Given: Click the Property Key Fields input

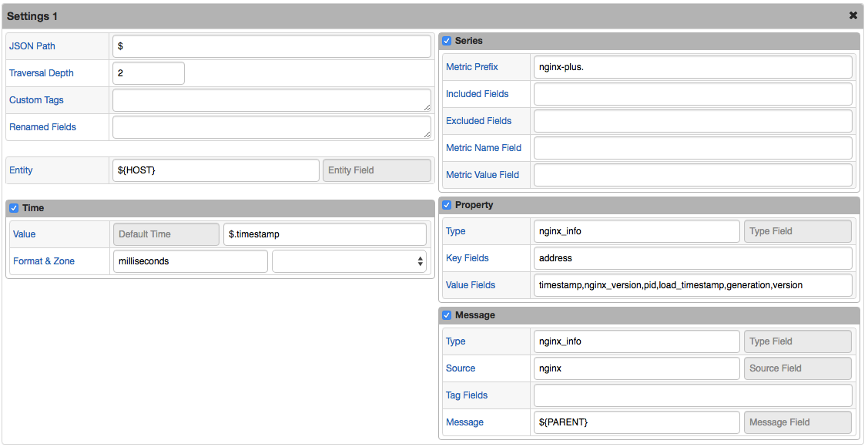Looking at the screenshot, I should pos(692,258).
